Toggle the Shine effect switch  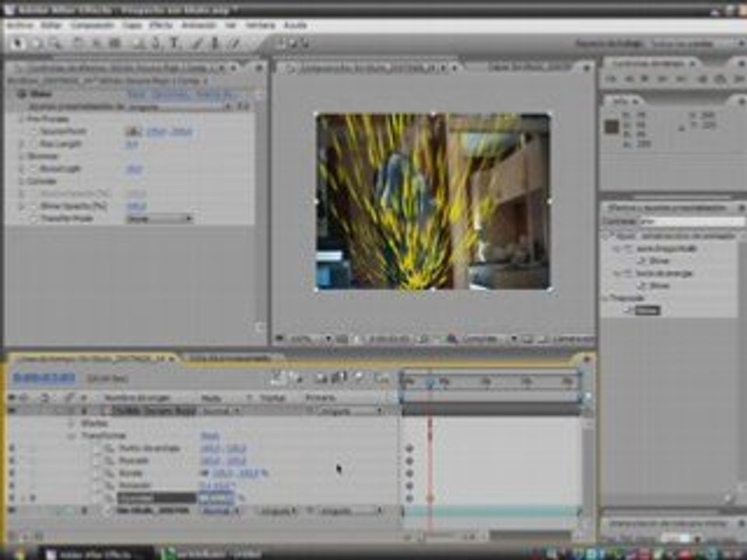click(21, 94)
